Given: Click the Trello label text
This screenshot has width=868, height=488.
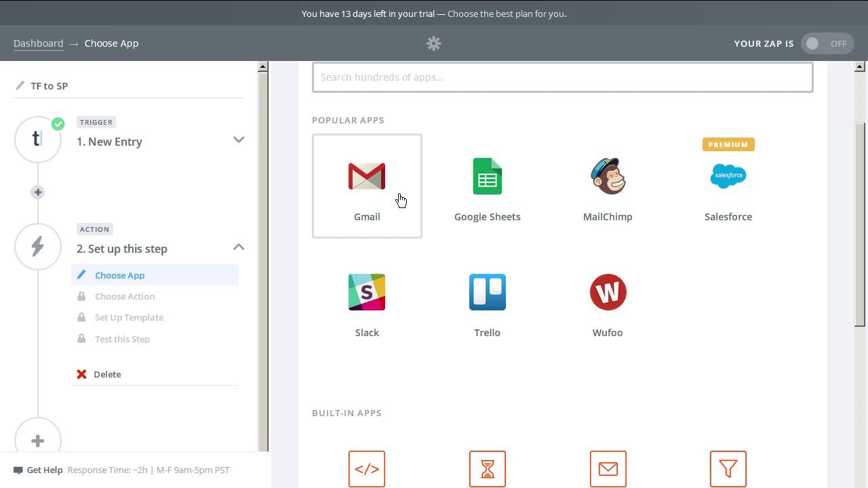Looking at the screenshot, I should pyautogui.click(x=488, y=333).
